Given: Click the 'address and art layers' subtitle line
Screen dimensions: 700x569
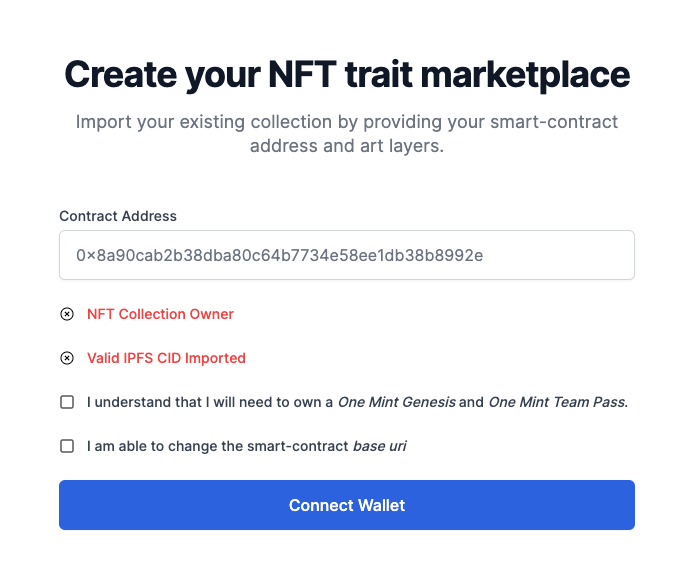Looking at the screenshot, I should click(347, 146).
